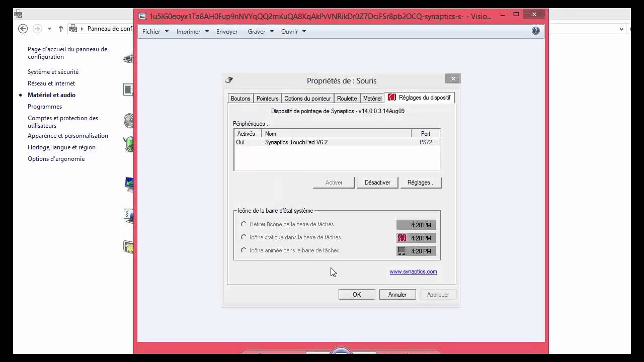Viewport: 644px width, 362px height.
Task: Switch to the Matériel tab
Action: 372,99
